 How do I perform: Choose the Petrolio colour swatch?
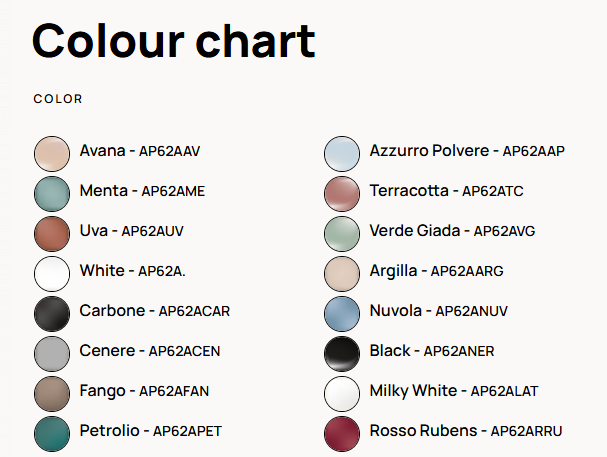coord(51,433)
